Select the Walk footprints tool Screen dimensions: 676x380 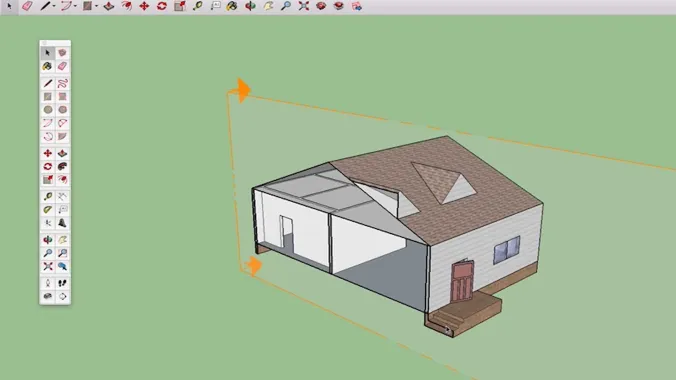coord(63,283)
